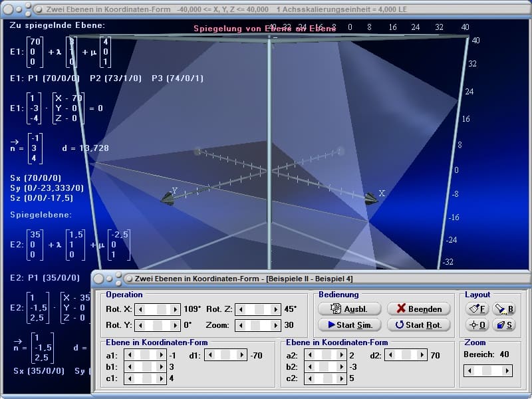Click the main window title bar
The height and width of the screenshot is (399, 532).
point(266,9)
